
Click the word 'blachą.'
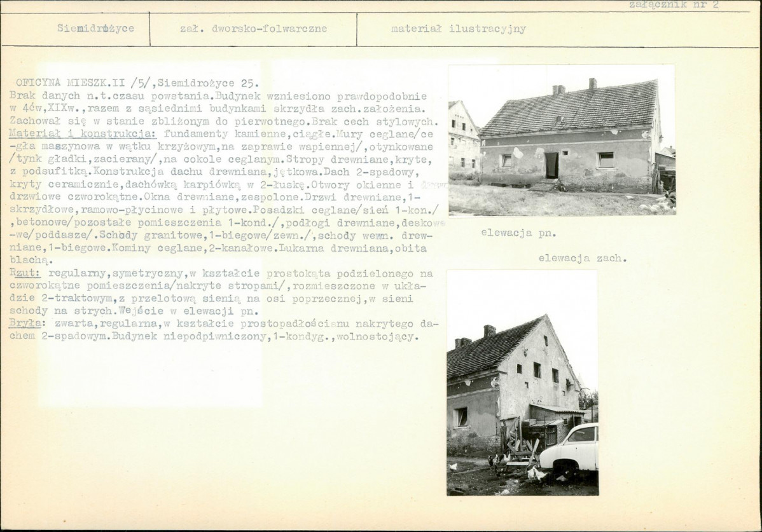tap(31, 261)
